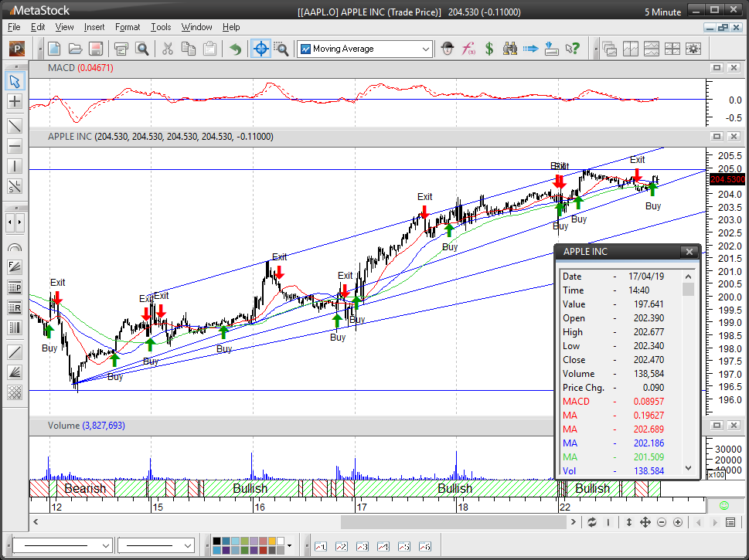Image resolution: width=749 pixels, height=560 pixels.
Task: Click the scissors cut icon
Action: (x=167, y=49)
